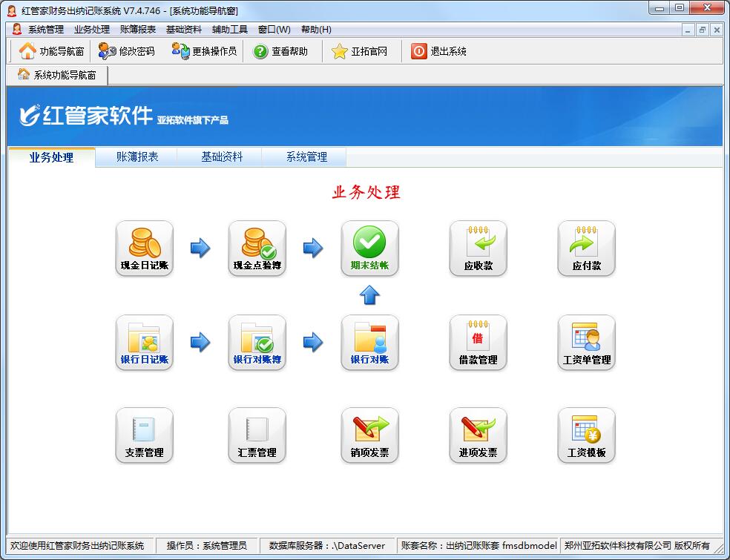730x560 pixels.
Task: Select the 银行日记账 bank journal icon
Action: [144, 342]
